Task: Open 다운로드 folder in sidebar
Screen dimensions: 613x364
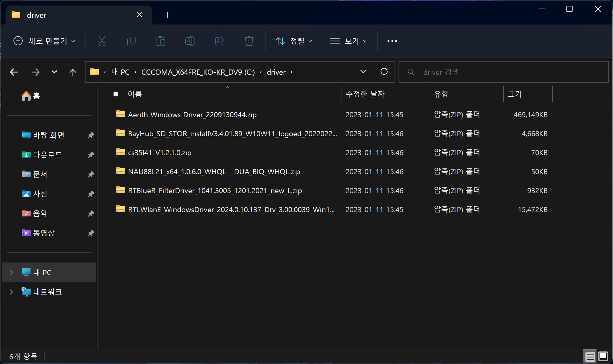Action: point(47,155)
